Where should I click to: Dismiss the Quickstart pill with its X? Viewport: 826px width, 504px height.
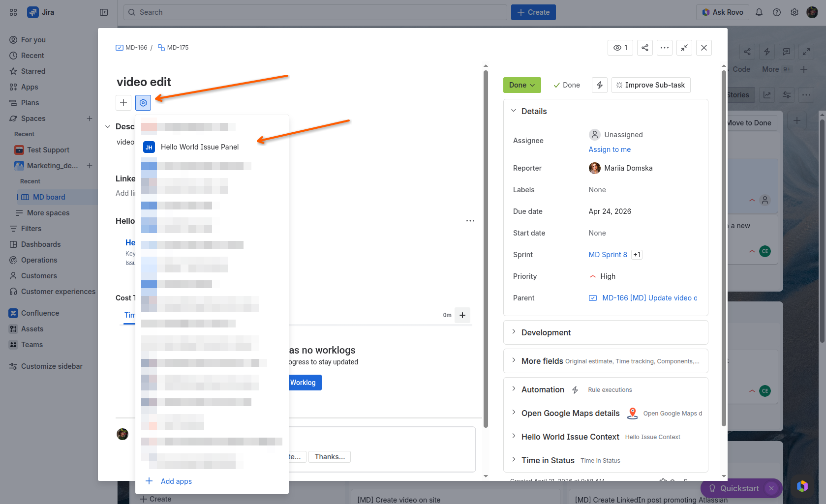tap(771, 488)
